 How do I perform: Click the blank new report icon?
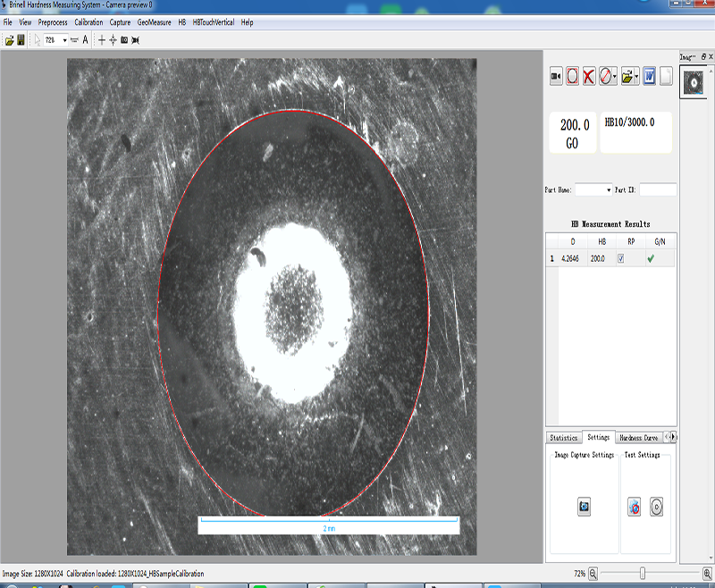(x=667, y=77)
